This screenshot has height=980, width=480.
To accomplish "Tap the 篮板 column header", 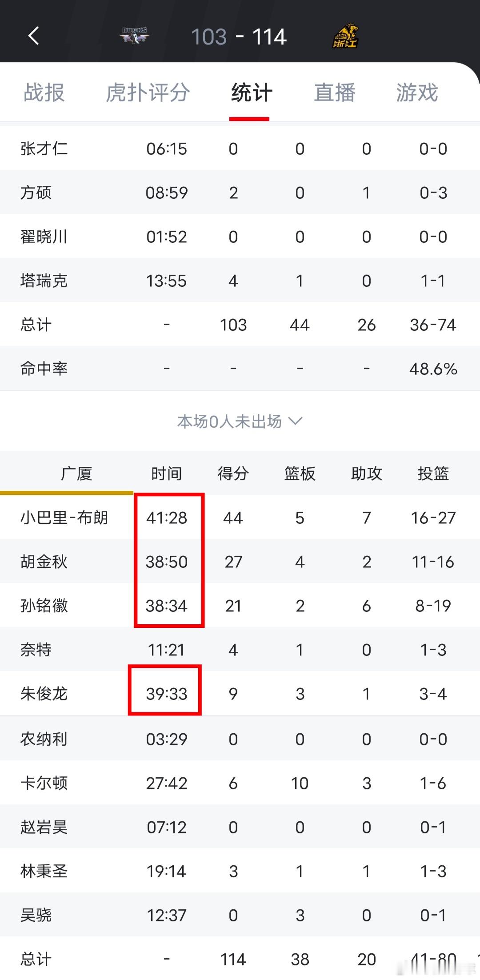I will coord(300,473).
